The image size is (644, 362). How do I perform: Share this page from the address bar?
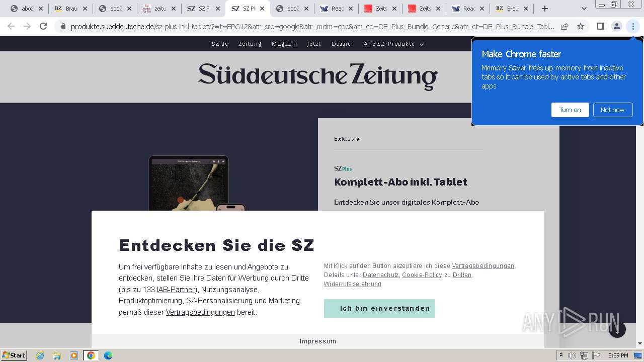click(565, 26)
